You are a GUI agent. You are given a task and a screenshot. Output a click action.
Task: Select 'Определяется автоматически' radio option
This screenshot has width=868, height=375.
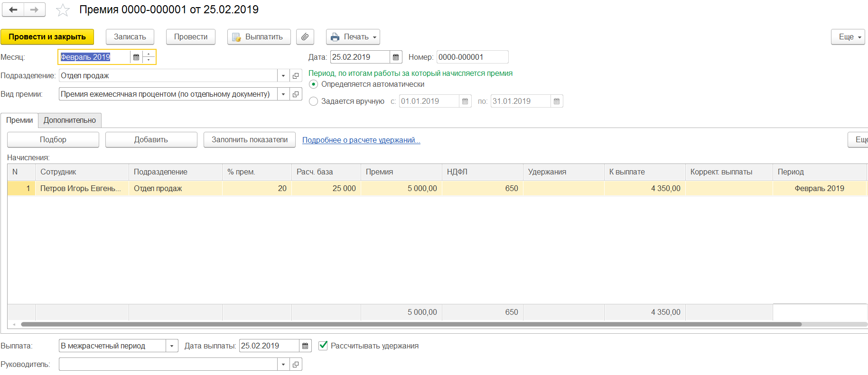(313, 84)
